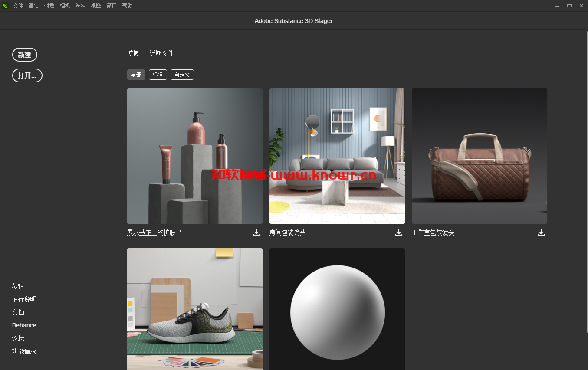Download the 房间包装镜头 template
Screen dimensions: 588x370
point(399,232)
